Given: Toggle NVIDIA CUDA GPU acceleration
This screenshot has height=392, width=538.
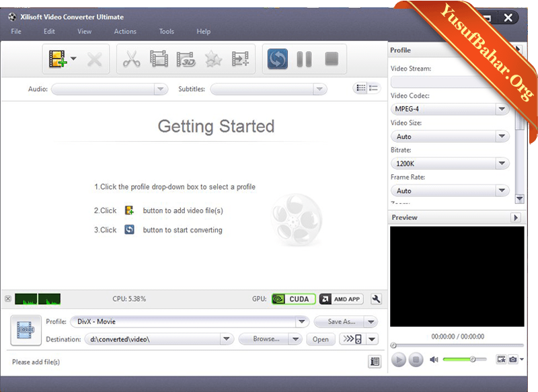Looking at the screenshot, I should click(x=293, y=299).
